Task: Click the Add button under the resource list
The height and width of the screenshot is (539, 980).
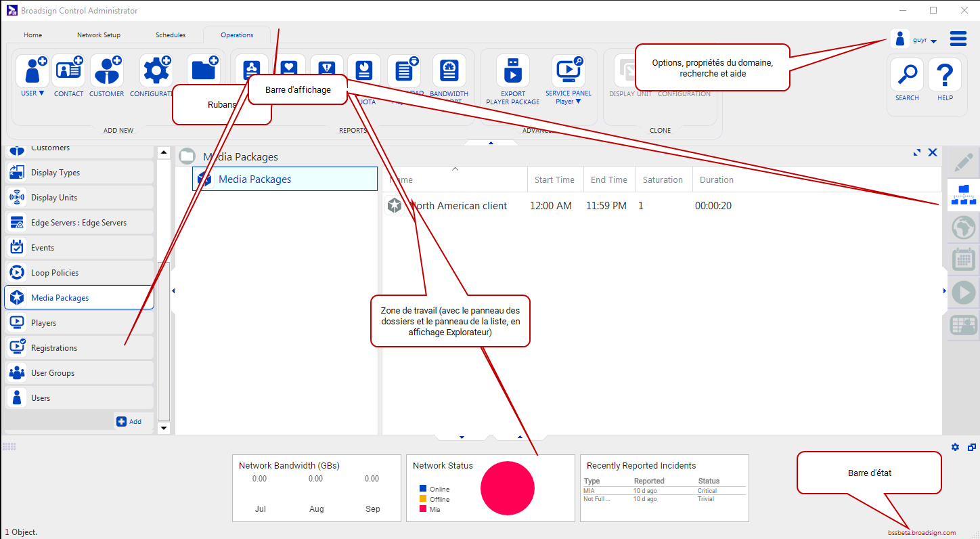Action: click(x=129, y=421)
